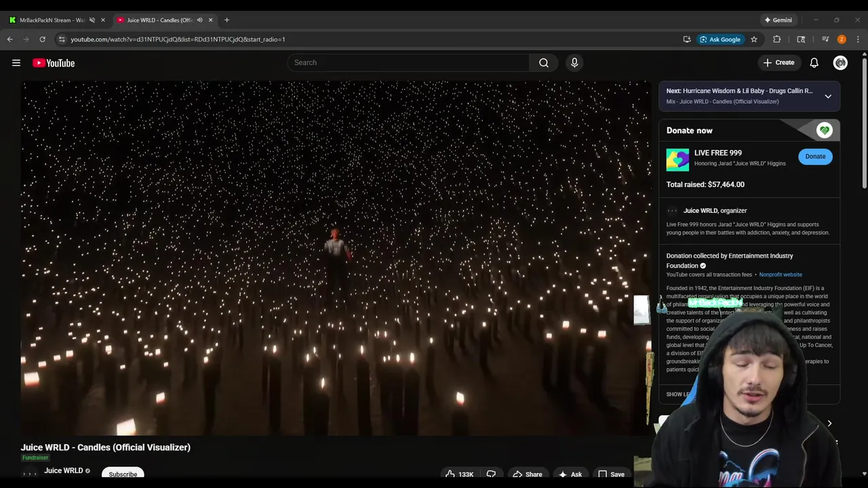Click the Ask AI button
This screenshot has height=488, width=868.
tap(570, 474)
